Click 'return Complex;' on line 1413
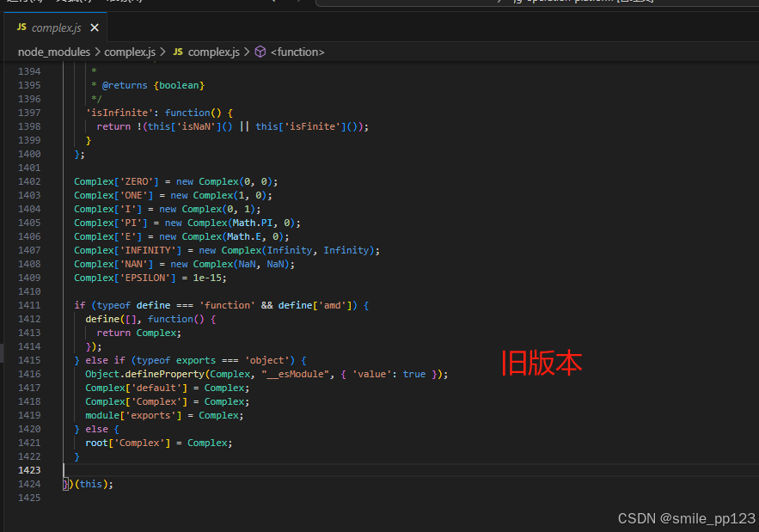This screenshot has height=532, width=759. pyautogui.click(x=139, y=333)
